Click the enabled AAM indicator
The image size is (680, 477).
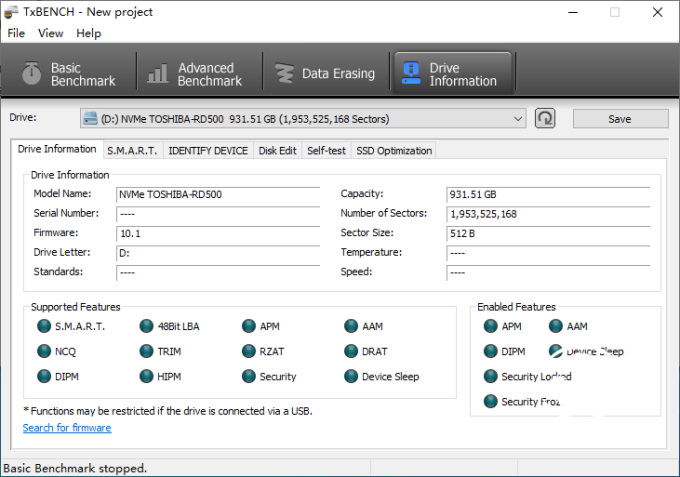click(556, 326)
